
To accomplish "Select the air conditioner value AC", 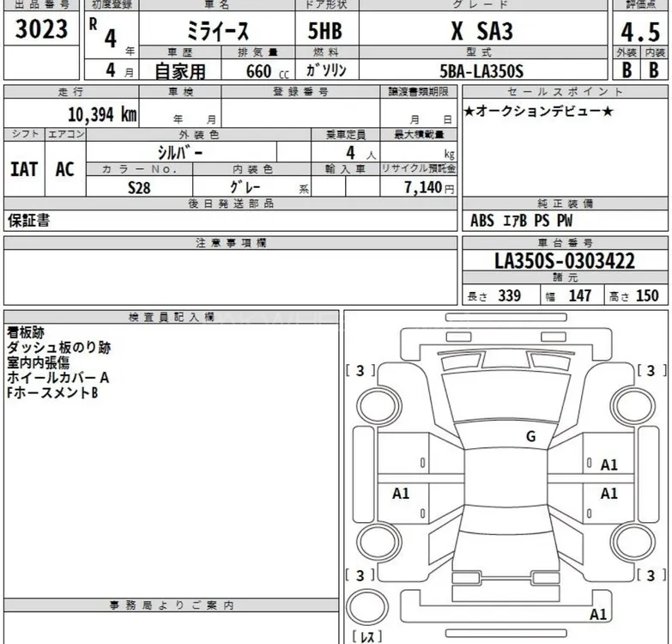I will pyautogui.click(x=64, y=169).
